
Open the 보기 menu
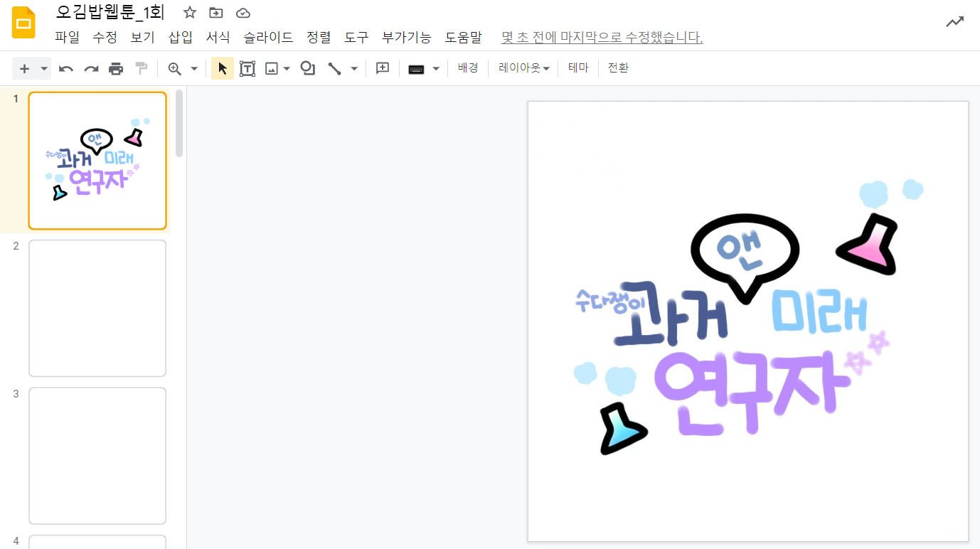tap(142, 37)
